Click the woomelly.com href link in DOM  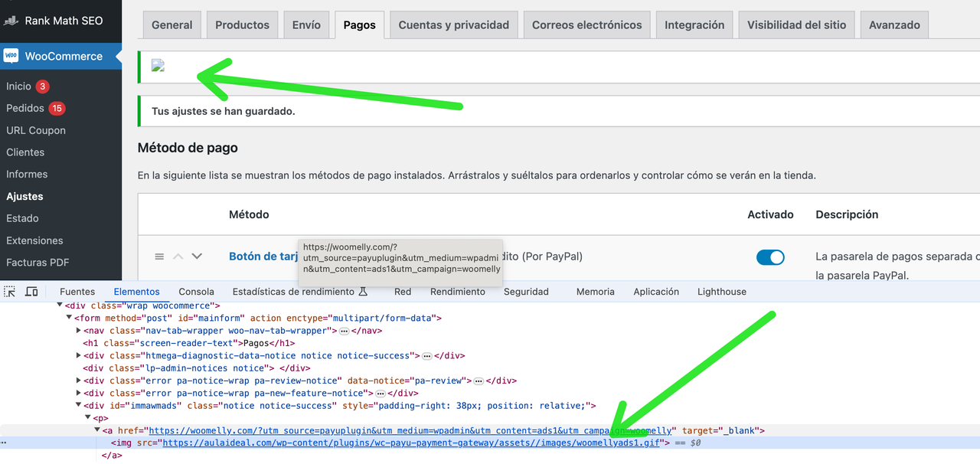click(410, 431)
